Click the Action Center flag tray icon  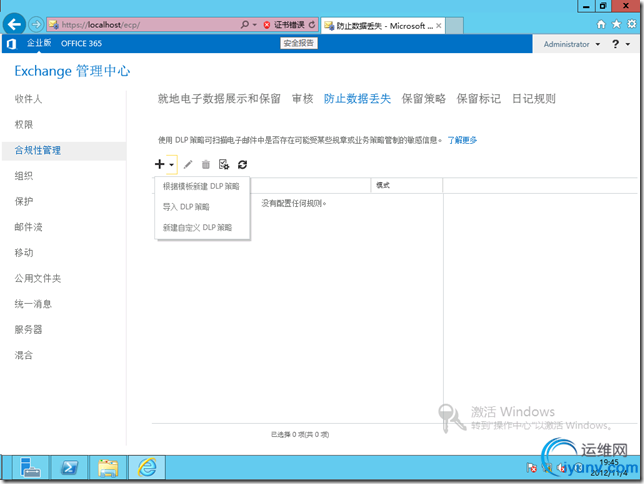[531, 468]
